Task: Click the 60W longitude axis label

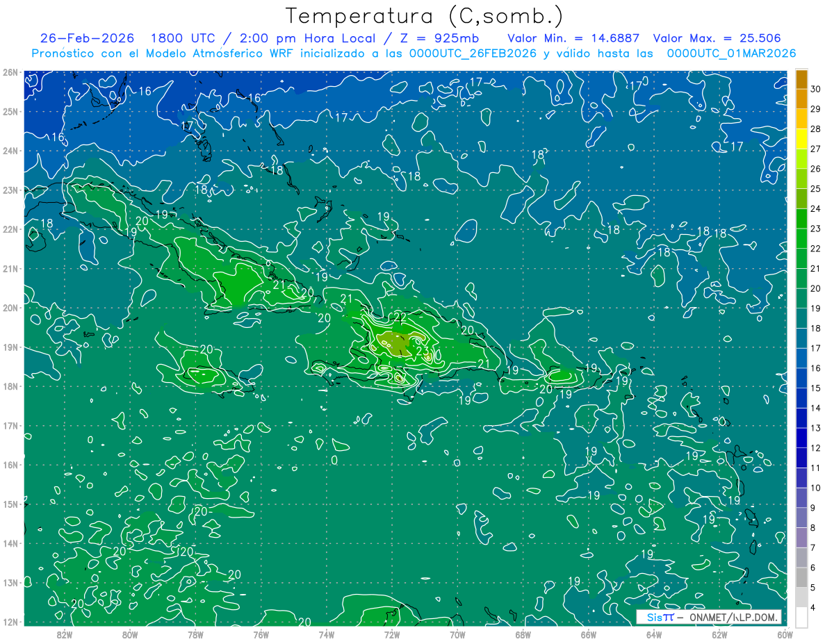Action: 785,634
